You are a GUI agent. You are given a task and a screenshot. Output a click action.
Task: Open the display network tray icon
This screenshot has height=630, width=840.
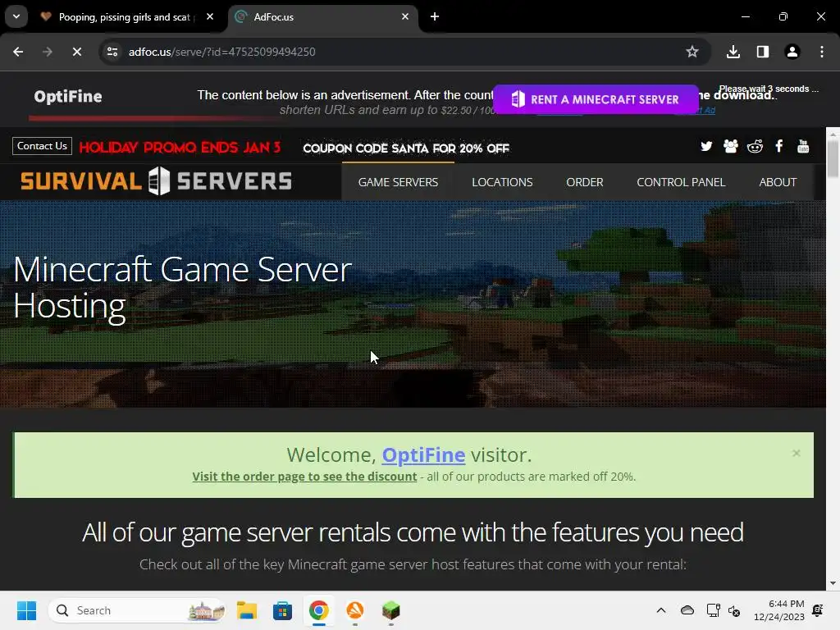pyautogui.click(x=713, y=610)
